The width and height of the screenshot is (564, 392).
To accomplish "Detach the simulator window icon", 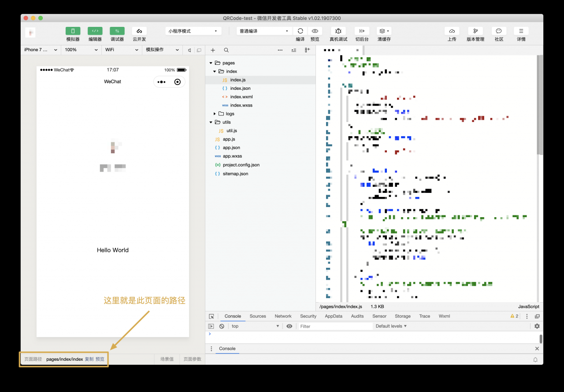I will pyautogui.click(x=199, y=50).
